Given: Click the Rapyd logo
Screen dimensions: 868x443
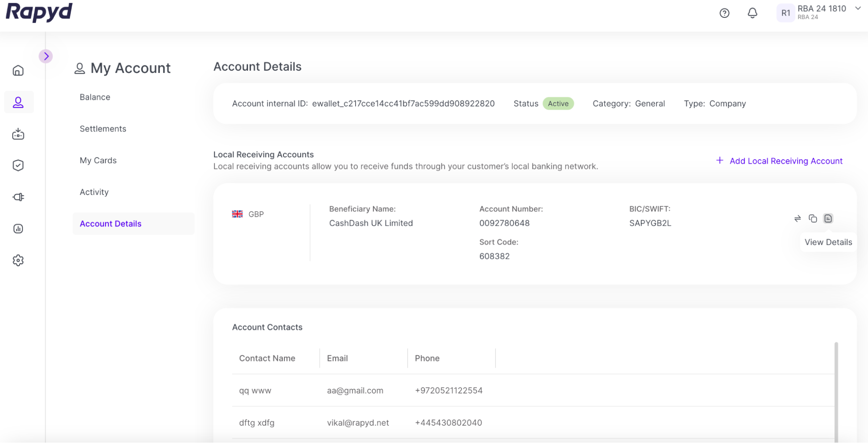Looking at the screenshot, I should click(39, 12).
